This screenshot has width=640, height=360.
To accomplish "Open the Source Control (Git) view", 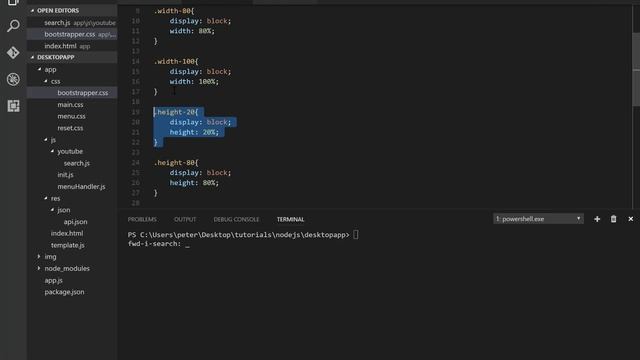I will pos(13,53).
